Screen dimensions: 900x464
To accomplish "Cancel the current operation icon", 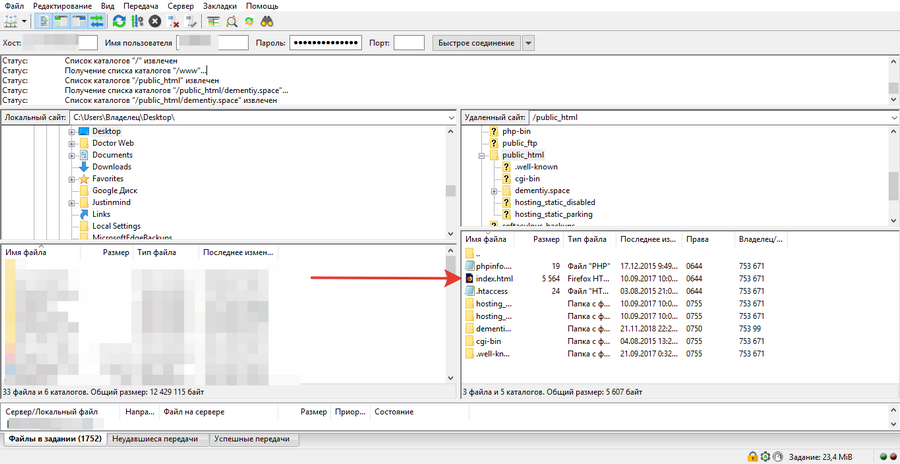I will [x=155, y=20].
